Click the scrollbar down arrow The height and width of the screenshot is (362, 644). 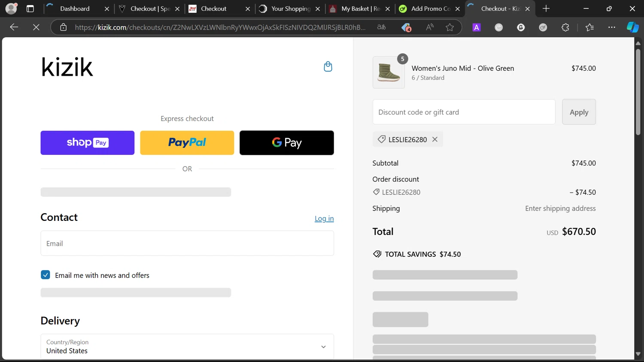[x=638, y=354]
